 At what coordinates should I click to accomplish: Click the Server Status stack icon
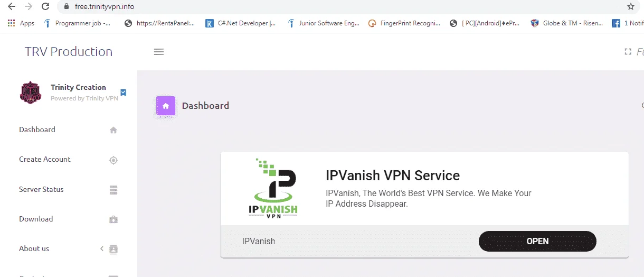coord(113,190)
